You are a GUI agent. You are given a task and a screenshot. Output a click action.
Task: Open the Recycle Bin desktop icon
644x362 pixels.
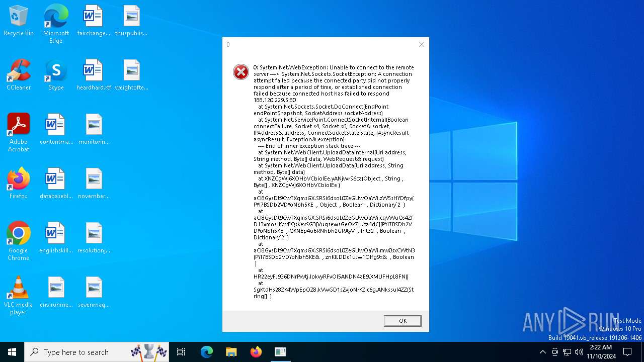point(19,21)
